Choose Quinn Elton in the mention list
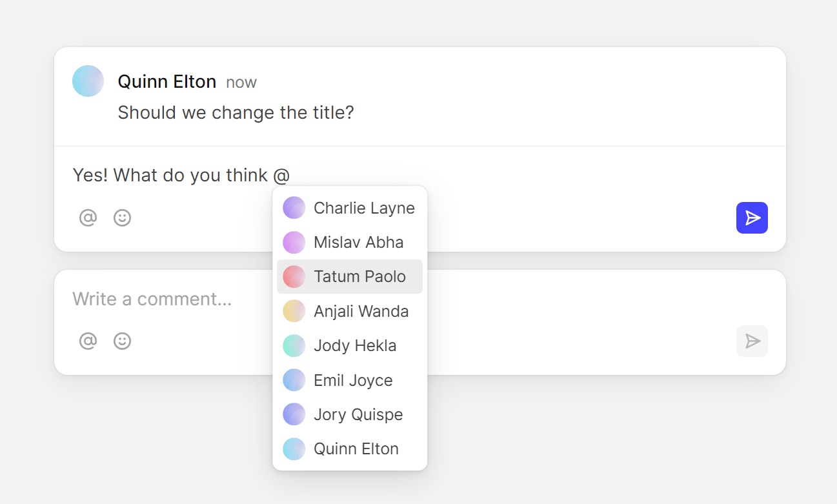The image size is (837, 504). [356, 449]
